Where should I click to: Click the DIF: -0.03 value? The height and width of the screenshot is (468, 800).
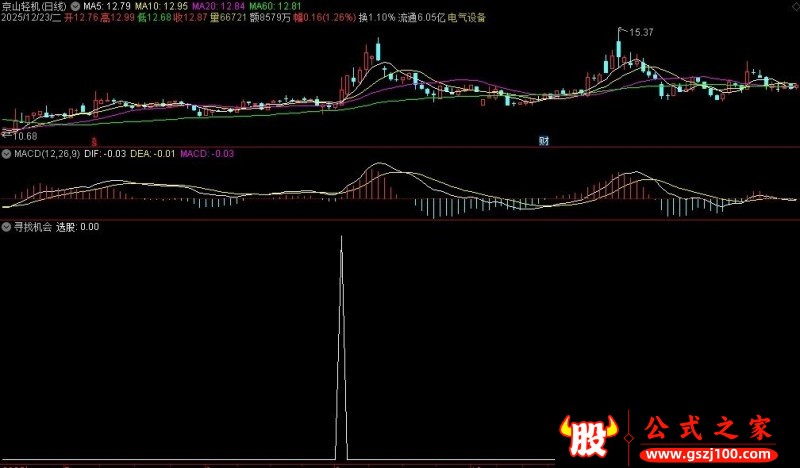(105, 154)
